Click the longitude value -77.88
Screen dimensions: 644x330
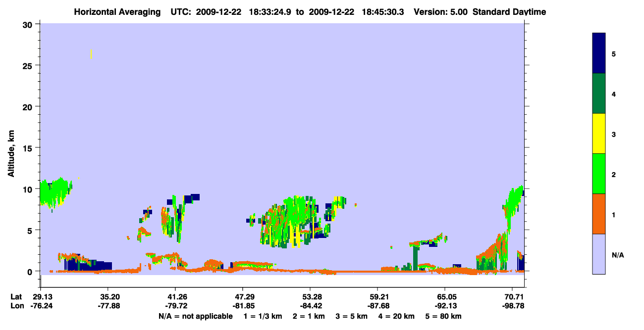(108, 306)
